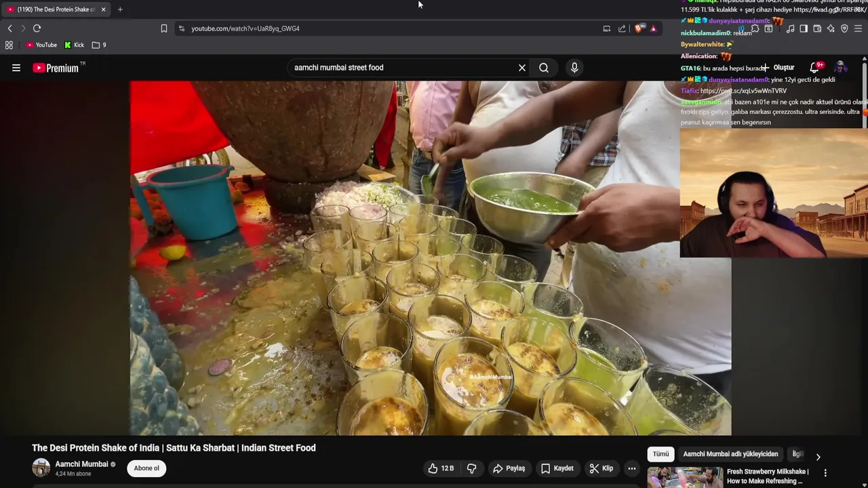Screen dimensions: 868x488
Task: Bookmark this page using the bookmark icon
Action: click(x=163, y=28)
